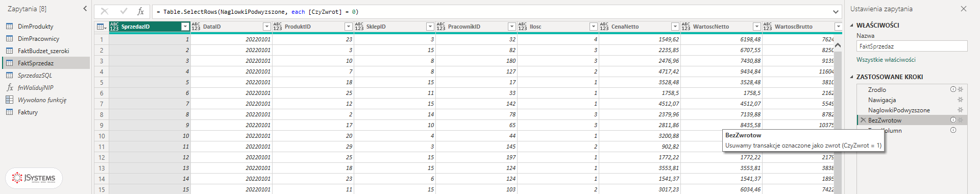Open filter dropdown for SklepID column
Image resolution: width=980 pixels, height=194 pixels.
coord(430,27)
